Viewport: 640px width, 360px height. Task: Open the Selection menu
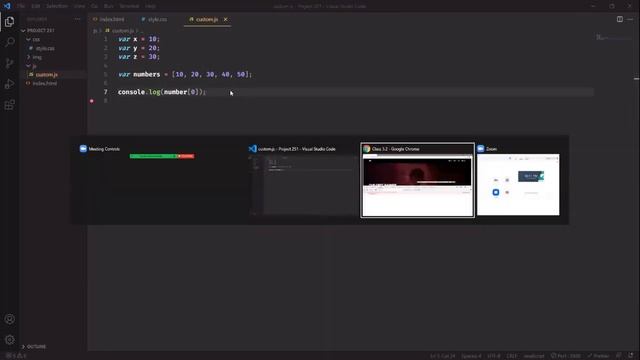[57, 6]
